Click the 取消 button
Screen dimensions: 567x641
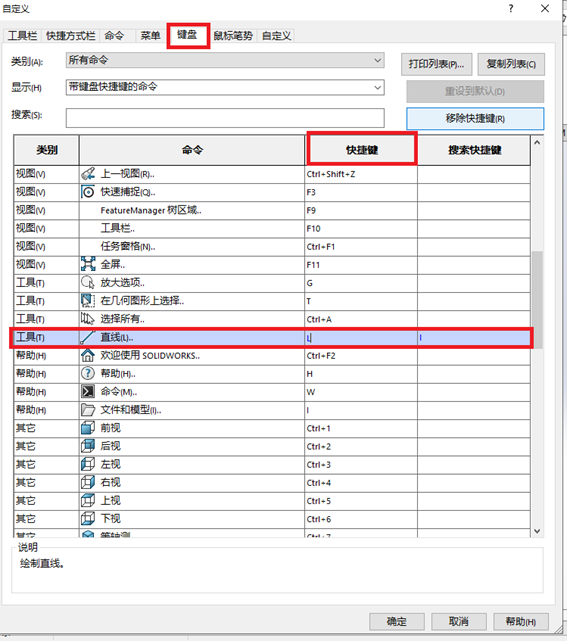click(x=459, y=621)
